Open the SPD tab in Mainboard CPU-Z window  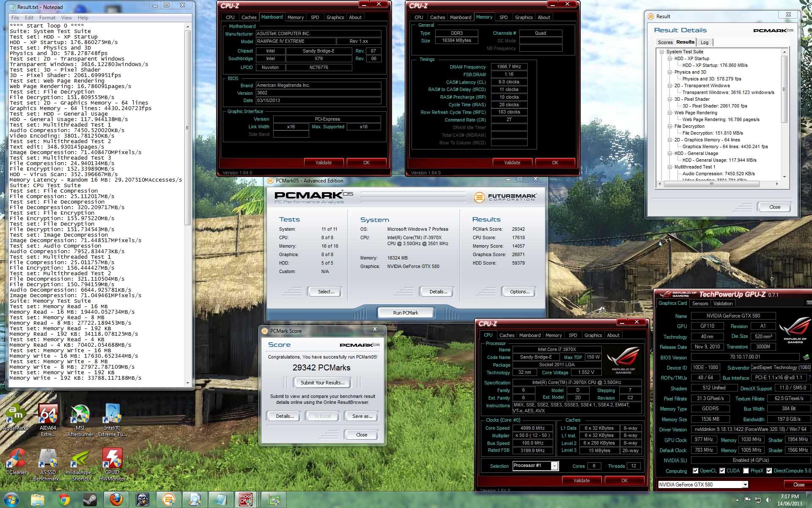(315, 17)
